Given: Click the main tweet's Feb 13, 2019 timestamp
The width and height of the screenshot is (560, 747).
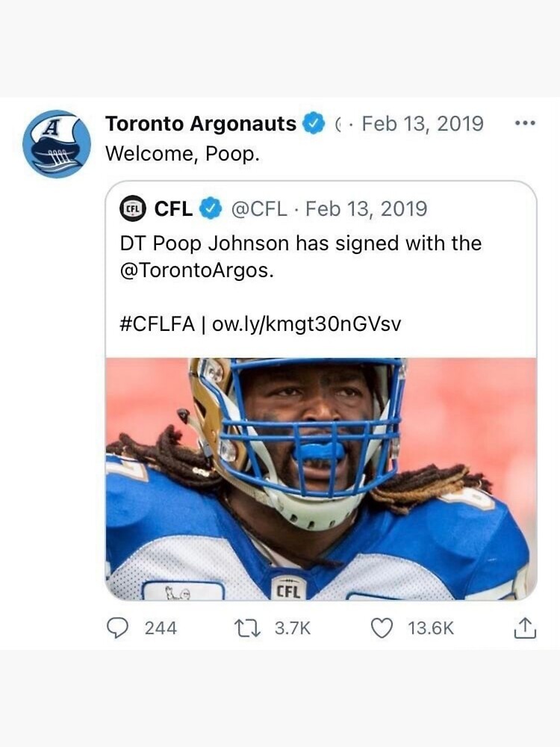Looking at the screenshot, I should tap(423, 124).
